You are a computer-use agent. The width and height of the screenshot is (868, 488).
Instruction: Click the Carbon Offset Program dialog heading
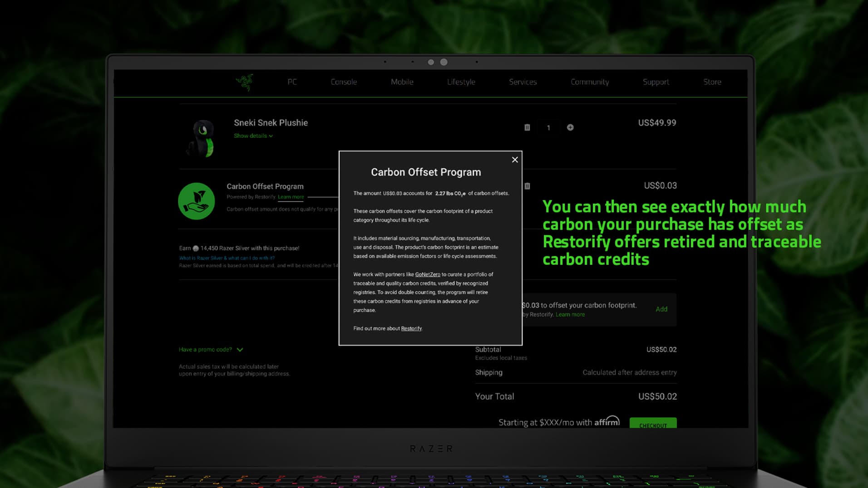point(426,172)
